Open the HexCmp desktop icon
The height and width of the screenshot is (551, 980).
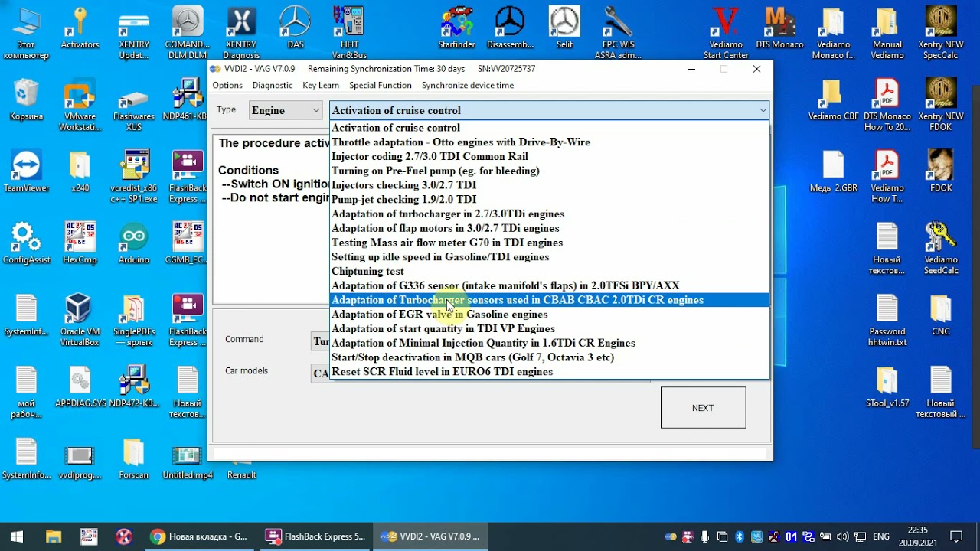click(80, 243)
